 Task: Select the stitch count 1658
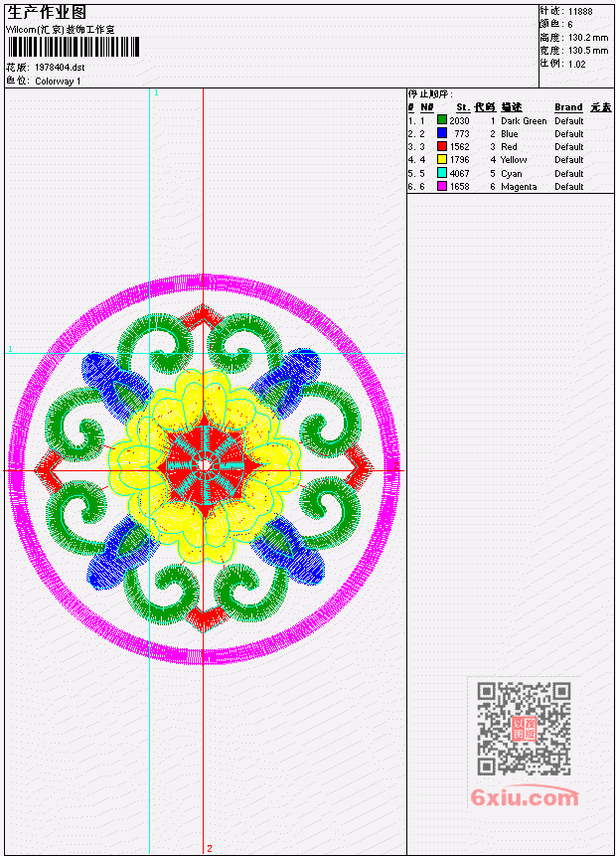pyautogui.click(x=459, y=187)
